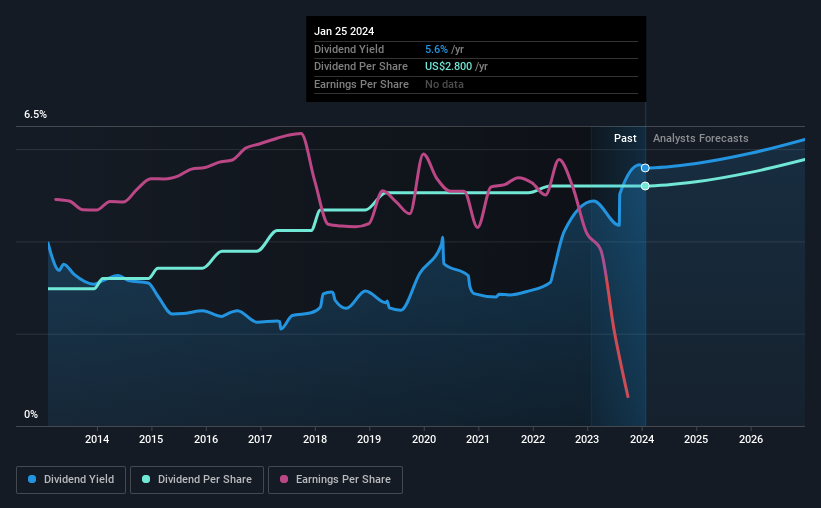Screen dimensions: 821x508
Task: Select the blue dividend yield marker at 2024
Action: (x=645, y=168)
